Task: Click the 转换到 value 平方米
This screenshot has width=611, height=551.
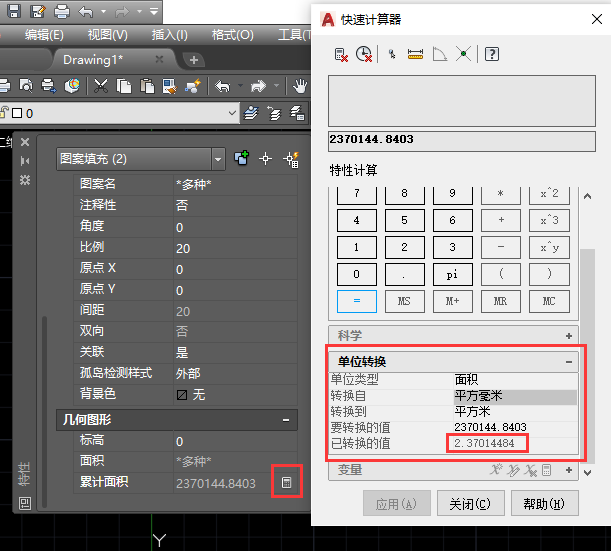Action: [x=515, y=412]
